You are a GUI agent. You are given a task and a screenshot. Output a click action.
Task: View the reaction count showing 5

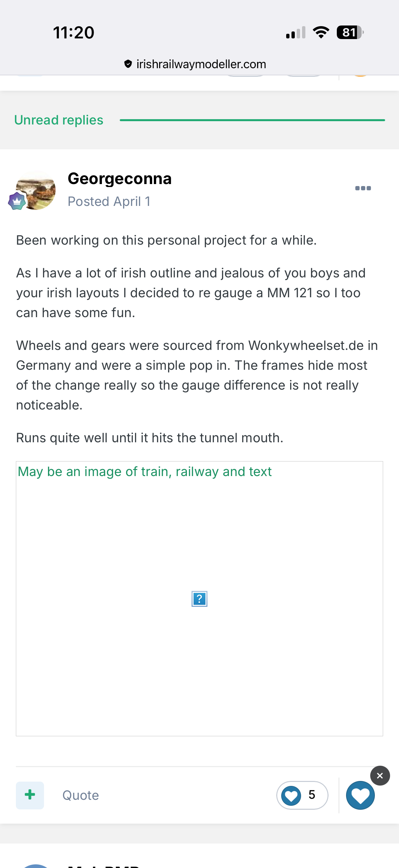click(x=302, y=795)
